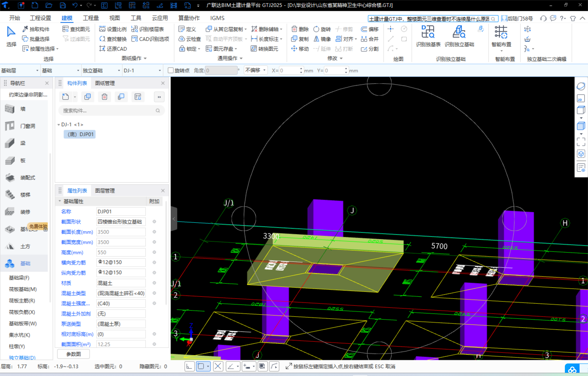
Task: Open 集水坑(K) in navigation
Action: coord(20,335)
